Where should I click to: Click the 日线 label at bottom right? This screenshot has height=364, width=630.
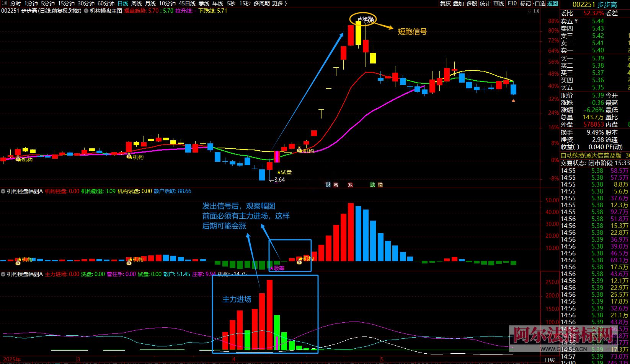coord(550,360)
